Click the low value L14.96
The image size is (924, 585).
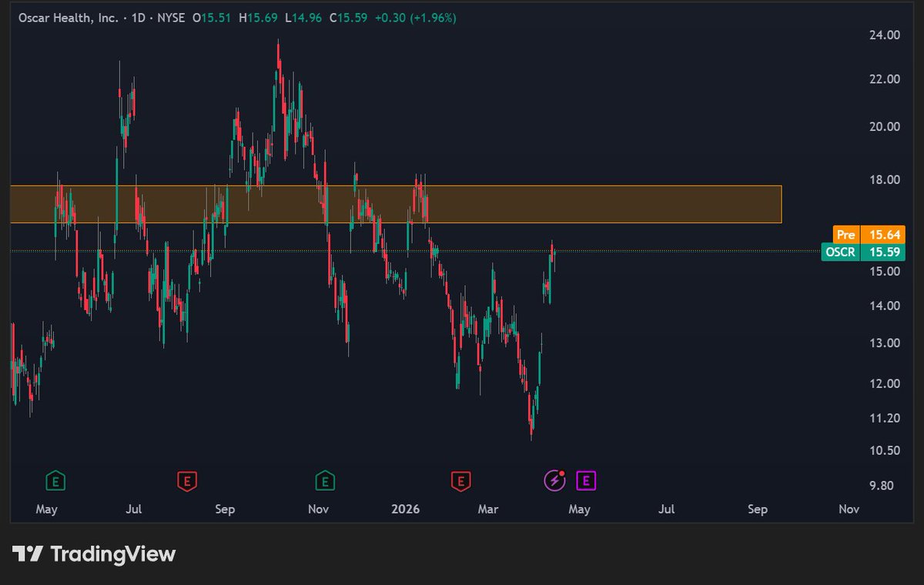click(303, 18)
